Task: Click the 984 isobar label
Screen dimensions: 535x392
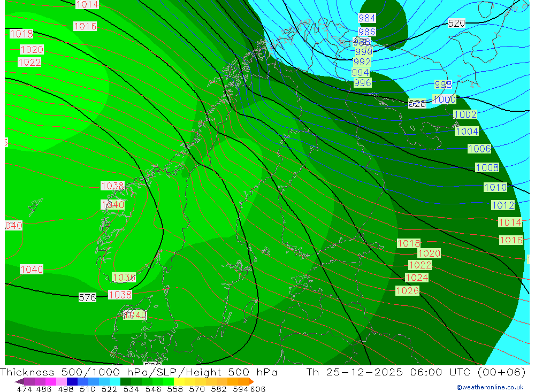Action: pos(367,18)
